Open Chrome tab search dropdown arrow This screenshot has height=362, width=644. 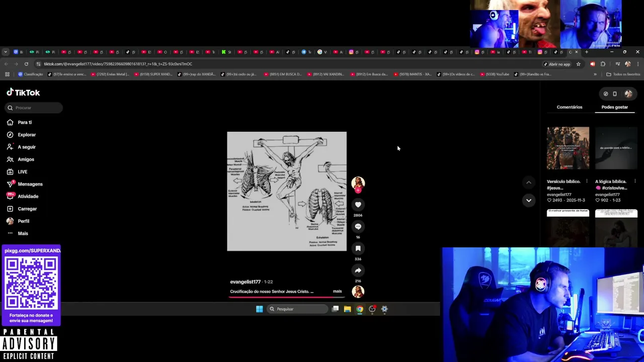pos(5,52)
